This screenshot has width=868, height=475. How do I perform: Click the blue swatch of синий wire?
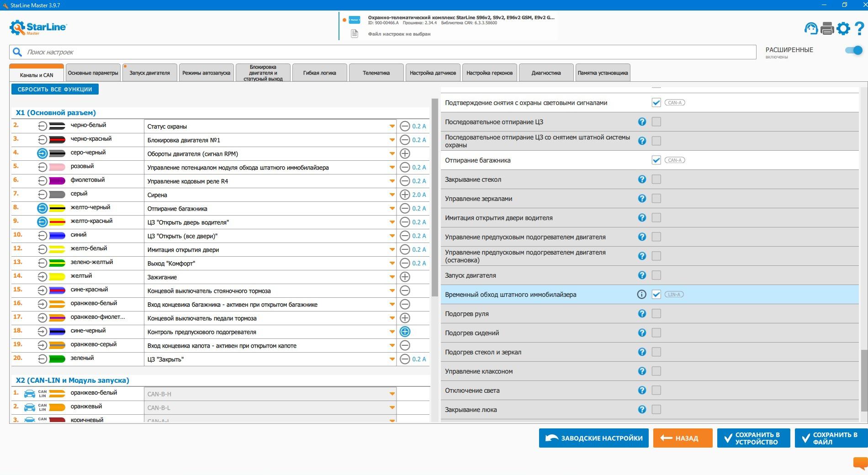[x=57, y=236]
